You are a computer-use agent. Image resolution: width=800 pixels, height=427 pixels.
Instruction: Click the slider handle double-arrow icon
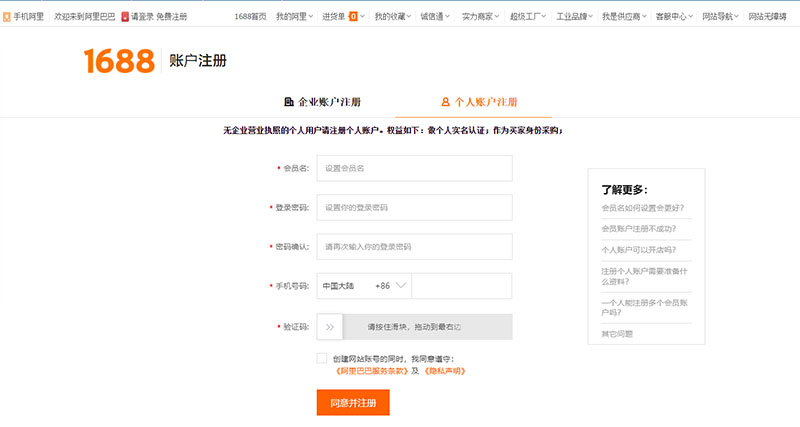[x=330, y=327]
